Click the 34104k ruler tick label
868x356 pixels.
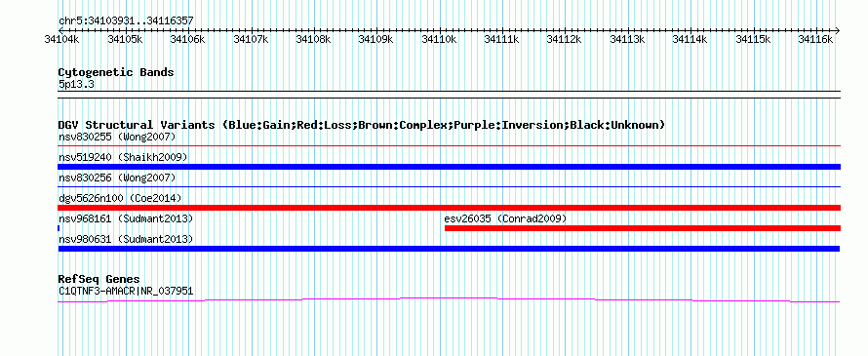coord(62,39)
